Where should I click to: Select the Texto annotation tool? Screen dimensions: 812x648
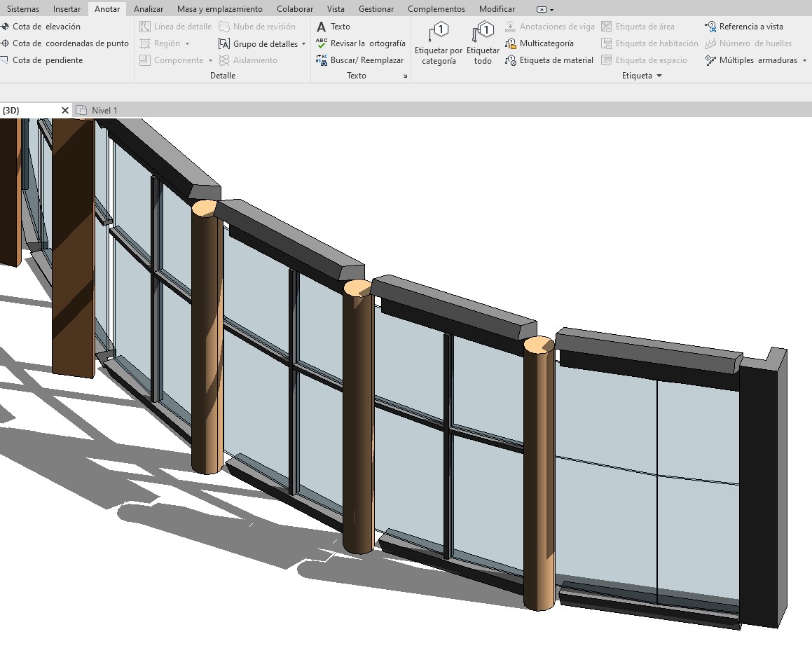[x=333, y=27]
